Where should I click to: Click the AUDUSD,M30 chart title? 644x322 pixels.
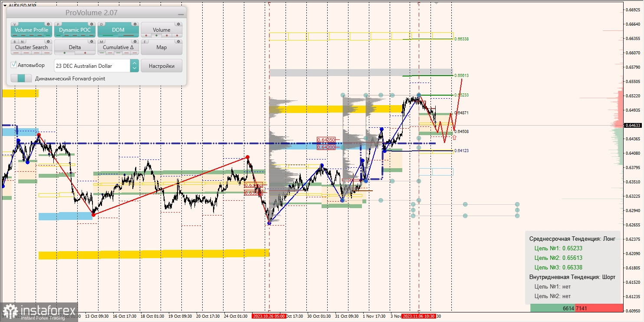23,5
